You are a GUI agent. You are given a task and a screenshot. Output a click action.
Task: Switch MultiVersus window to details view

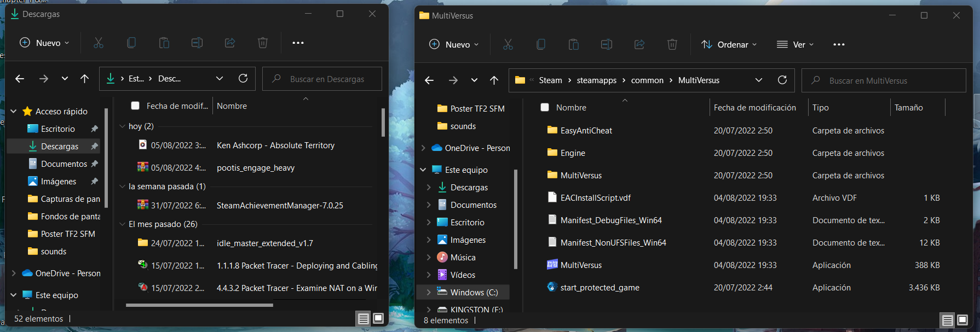coord(947,321)
